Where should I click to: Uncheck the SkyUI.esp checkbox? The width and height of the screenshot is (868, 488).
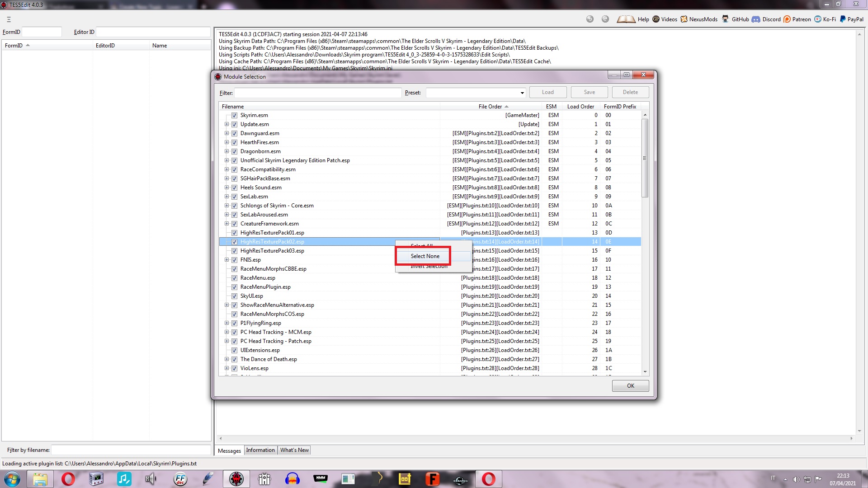(x=234, y=296)
